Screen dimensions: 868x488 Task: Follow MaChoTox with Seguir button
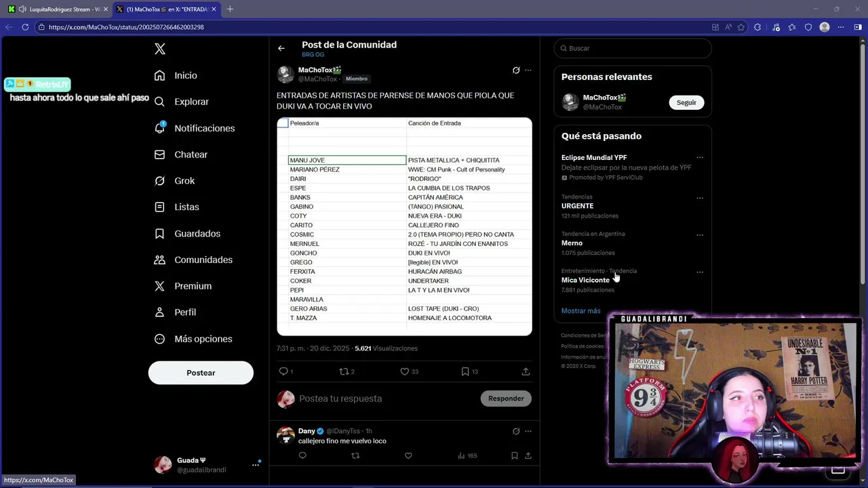[686, 102]
